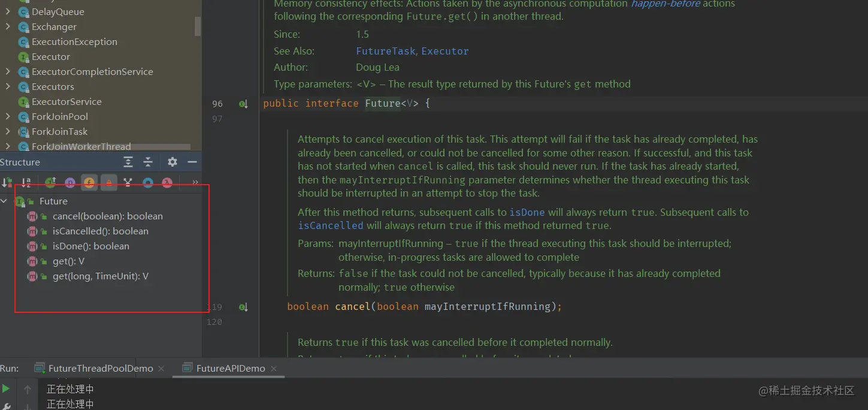Image resolution: width=868 pixels, height=410 pixels.
Task: Toggle Show Inherited members in Structure toolbar
Action: (51, 182)
